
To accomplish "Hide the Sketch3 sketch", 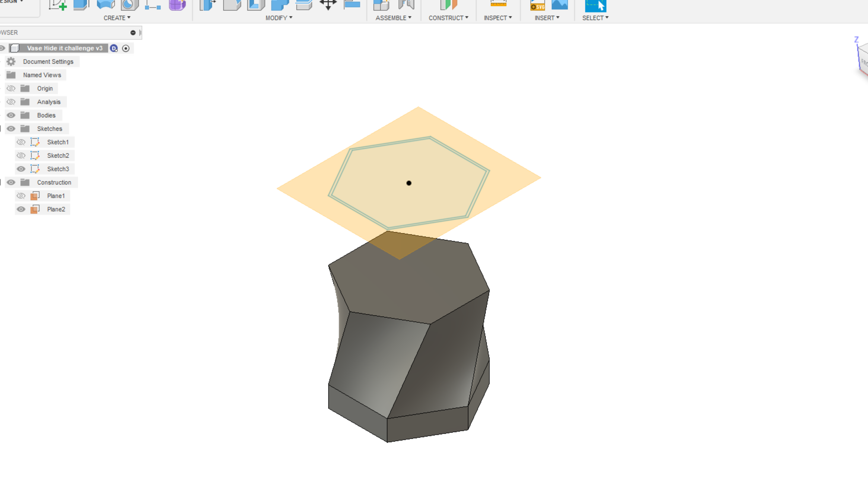I will click(21, 169).
